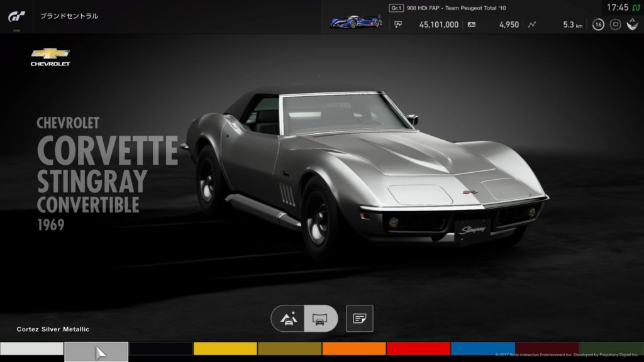This screenshot has height=362, width=644.
Task: Click the CONVERTIBLE title text
Action: tap(88, 205)
